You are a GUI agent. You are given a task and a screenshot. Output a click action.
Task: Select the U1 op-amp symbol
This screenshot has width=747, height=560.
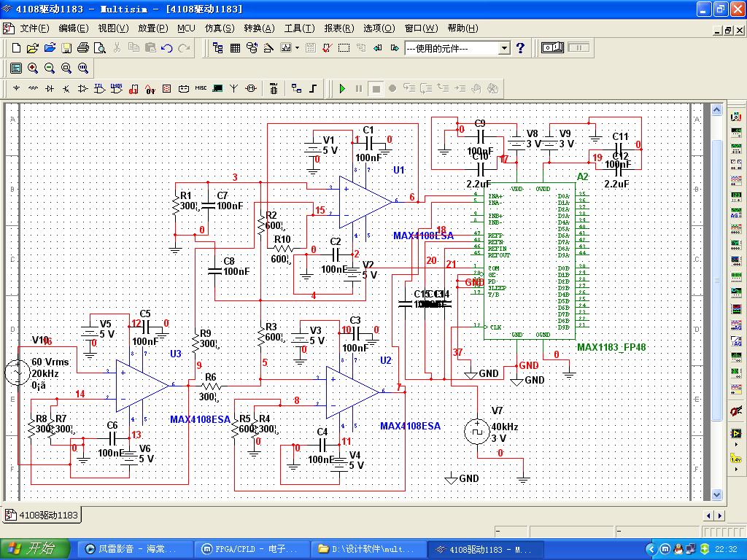(365, 202)
